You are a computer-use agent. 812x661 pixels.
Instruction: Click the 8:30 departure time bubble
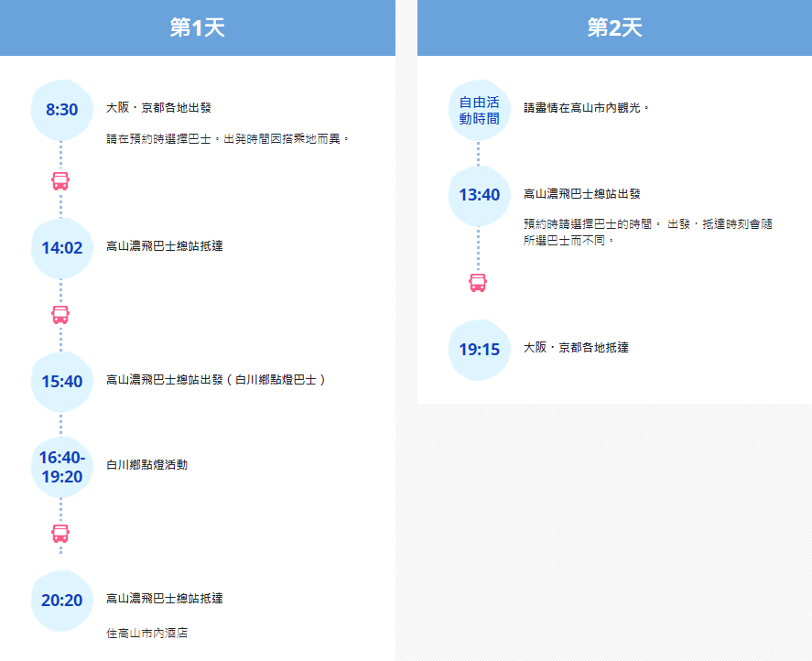click(61, 110)
